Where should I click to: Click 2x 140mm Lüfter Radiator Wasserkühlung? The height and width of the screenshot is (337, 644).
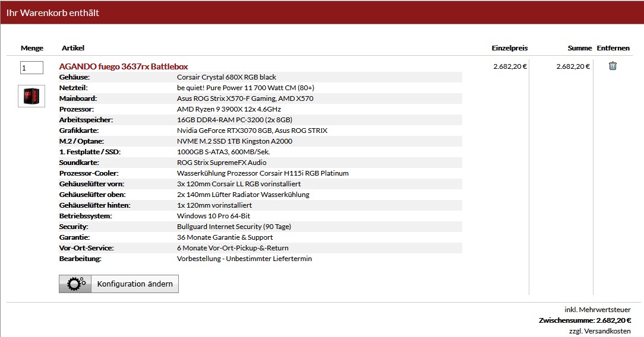243,195
